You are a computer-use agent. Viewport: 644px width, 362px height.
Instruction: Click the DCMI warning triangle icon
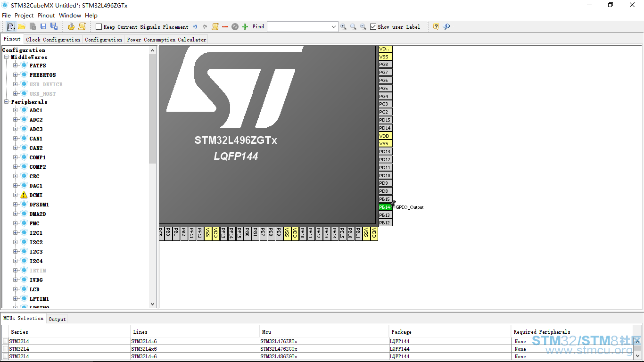[24, 195]
